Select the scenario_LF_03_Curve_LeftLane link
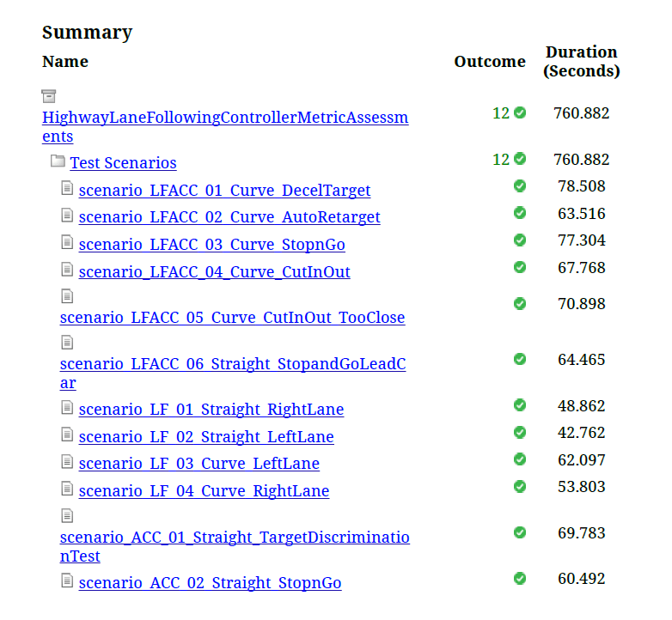The image size is (672, 620). 199,464
